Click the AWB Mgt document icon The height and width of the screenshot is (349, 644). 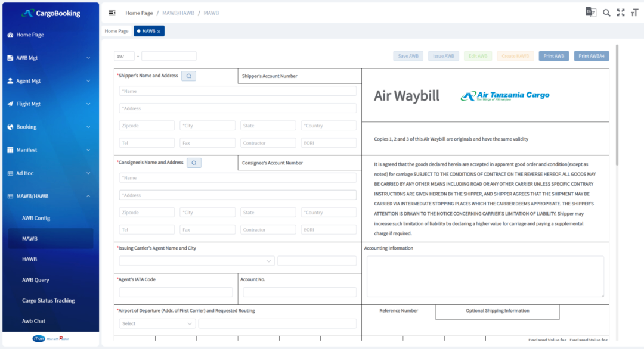[x=10, y=58]
